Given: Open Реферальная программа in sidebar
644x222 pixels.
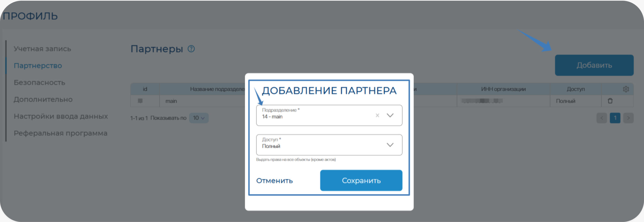Looking at the screenshot, I should pos(60,133).
